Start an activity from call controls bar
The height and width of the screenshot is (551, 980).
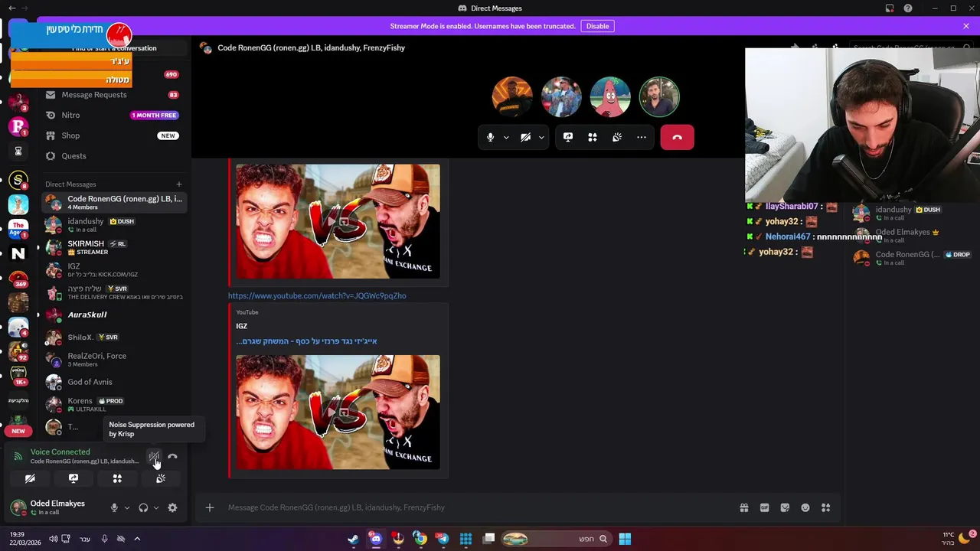pos(593,137)
